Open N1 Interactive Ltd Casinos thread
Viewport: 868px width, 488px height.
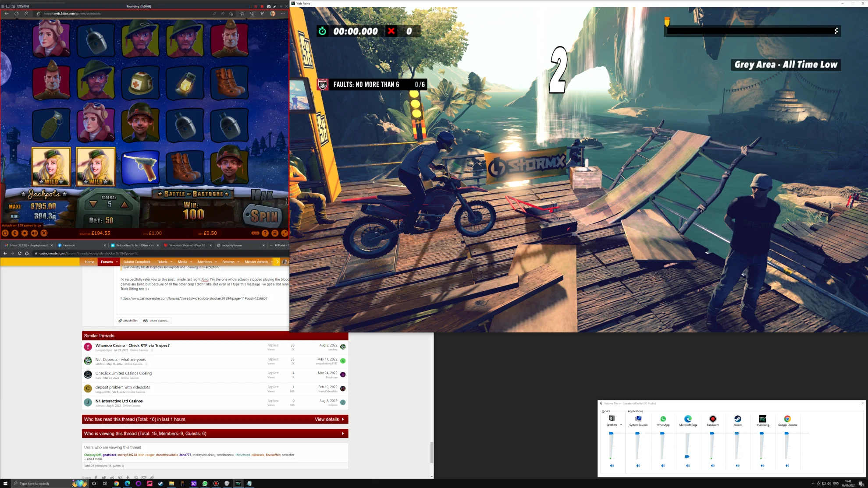(119, 401)
